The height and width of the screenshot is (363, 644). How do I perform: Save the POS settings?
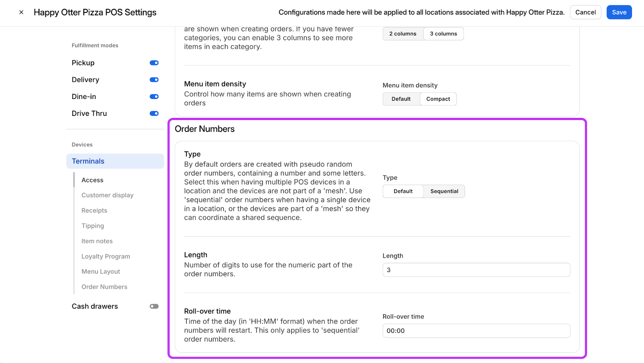pyautogui.click(x=619, y=12)
